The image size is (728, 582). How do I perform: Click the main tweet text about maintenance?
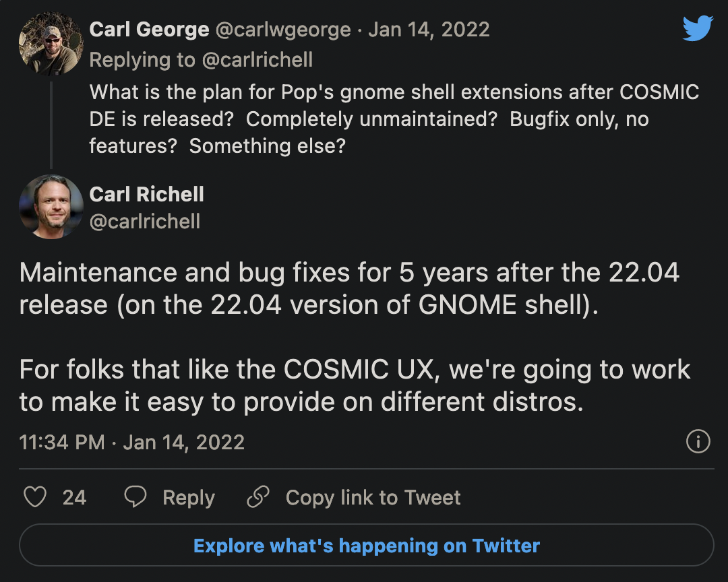coord(355,337)
